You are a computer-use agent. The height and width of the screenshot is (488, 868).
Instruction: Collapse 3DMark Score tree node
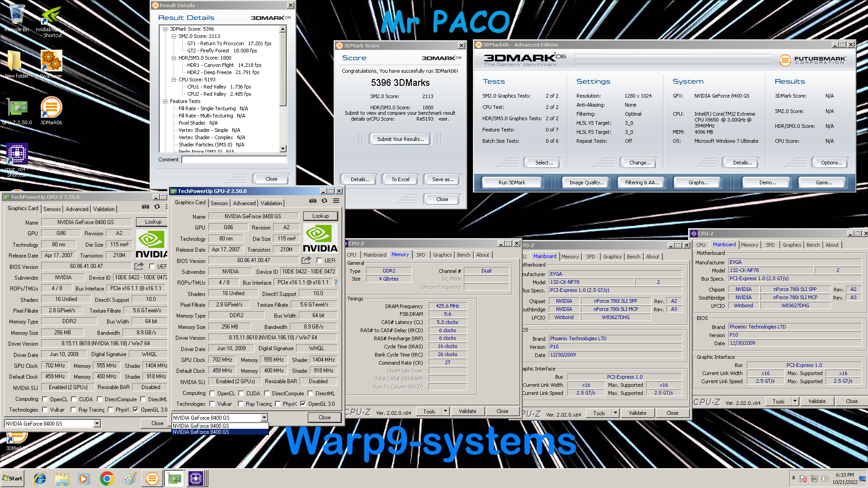point(165,29)
